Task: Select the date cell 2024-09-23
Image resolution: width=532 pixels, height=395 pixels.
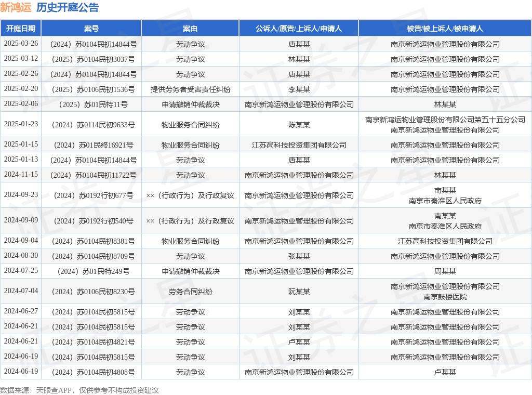Action: coord(21,194)
